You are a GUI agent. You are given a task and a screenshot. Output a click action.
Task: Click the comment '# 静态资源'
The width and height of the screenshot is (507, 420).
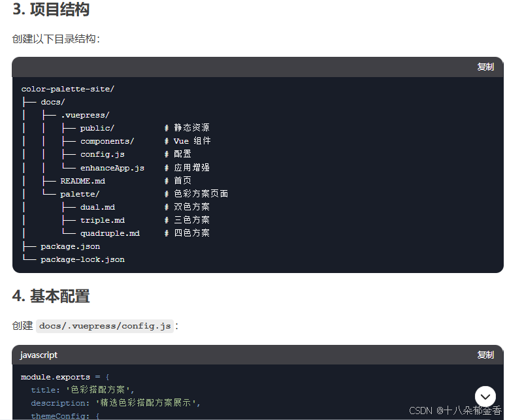[187, 128]
